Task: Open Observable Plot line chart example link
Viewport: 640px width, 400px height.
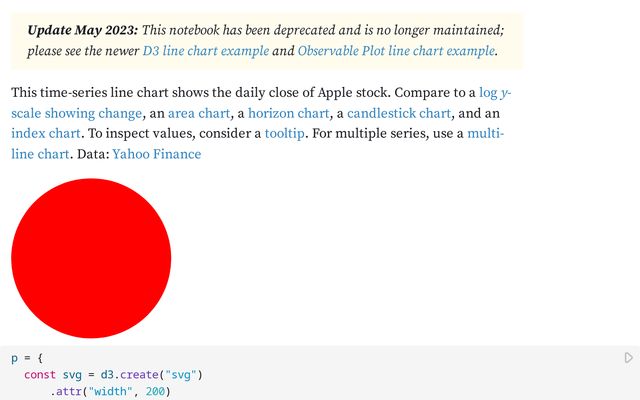Action: pos(396,51)
